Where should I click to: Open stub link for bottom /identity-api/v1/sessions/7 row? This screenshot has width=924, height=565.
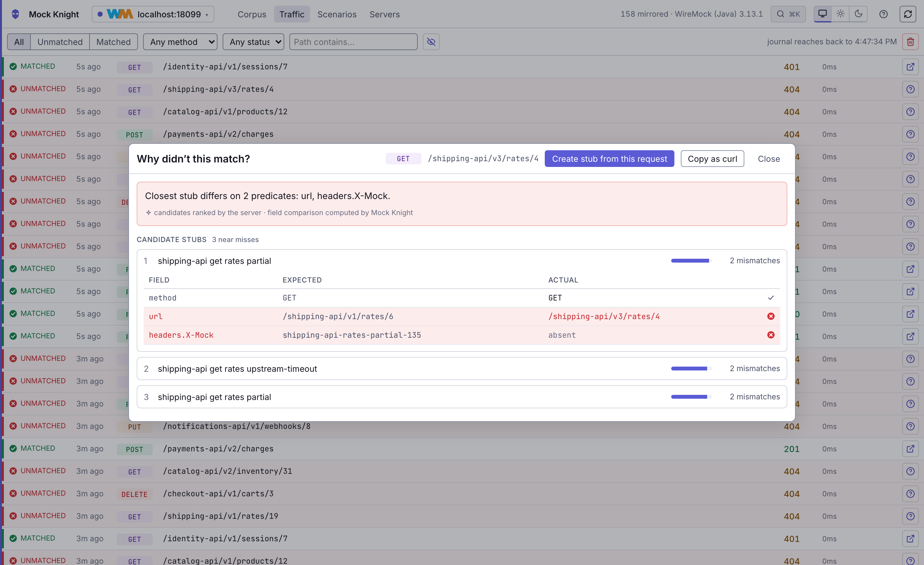click(910, 539)
